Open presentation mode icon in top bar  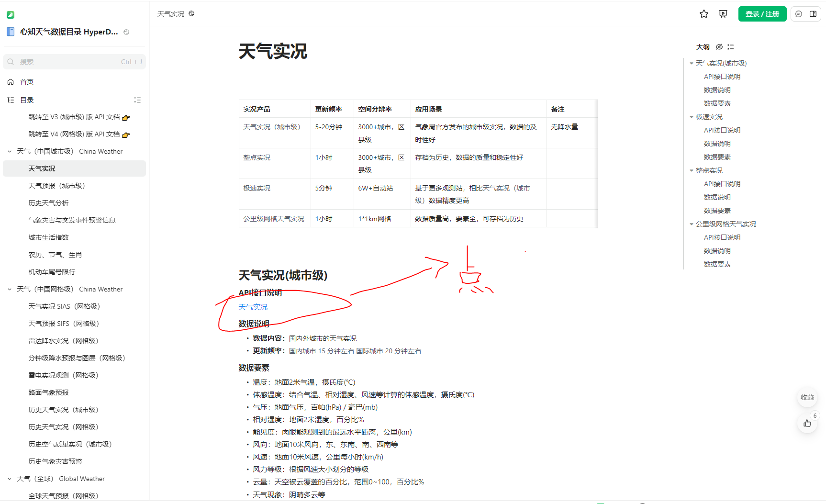(723, 14)
